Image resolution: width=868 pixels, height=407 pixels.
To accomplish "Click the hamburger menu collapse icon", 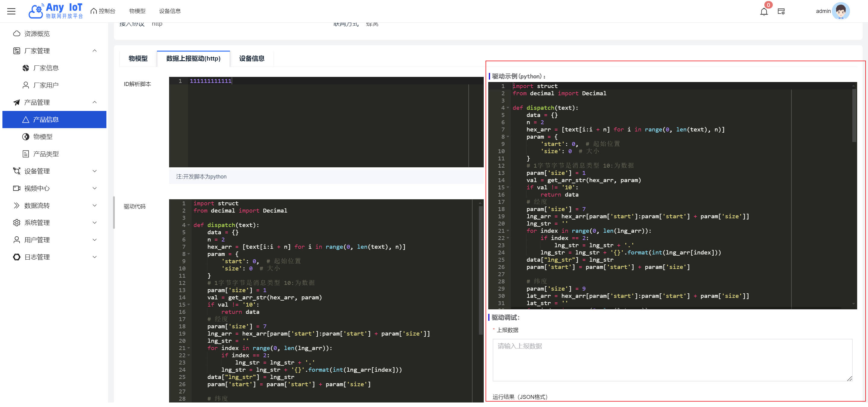I will coord(11,11).
